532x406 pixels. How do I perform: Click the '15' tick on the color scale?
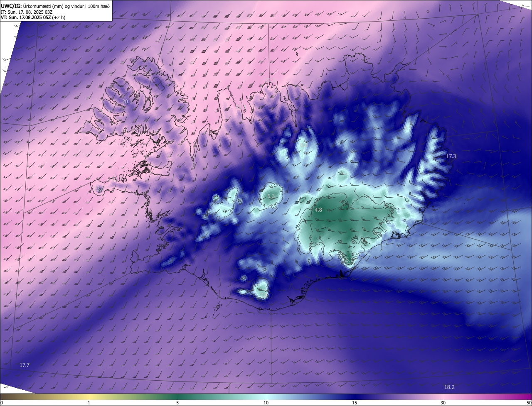click(355, 403)
